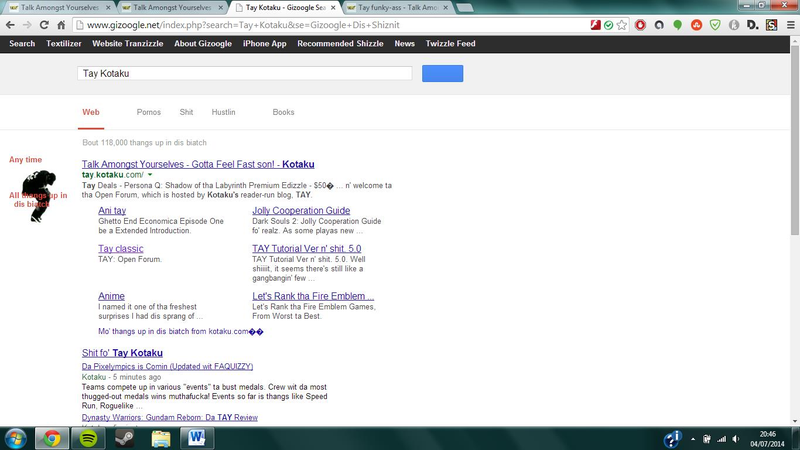Click the grey circular extension icon
Image resolution: width=800 pixels, height=450 pixels.
(x=734, y=25)
